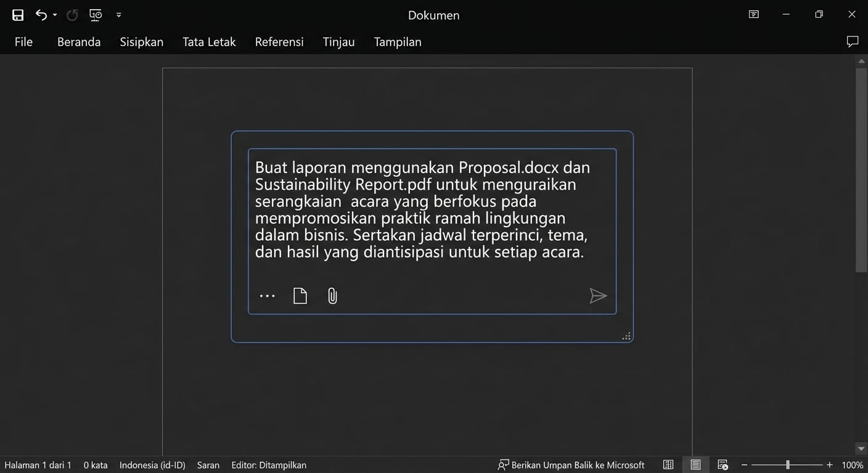Switch to Read Mode in status bar

click(668, 464)
